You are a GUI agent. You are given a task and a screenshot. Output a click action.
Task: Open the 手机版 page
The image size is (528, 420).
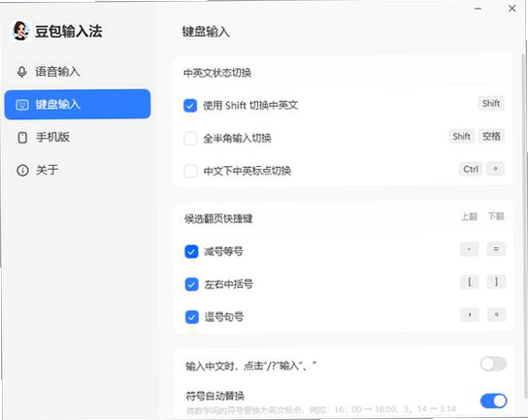(78, 138)
